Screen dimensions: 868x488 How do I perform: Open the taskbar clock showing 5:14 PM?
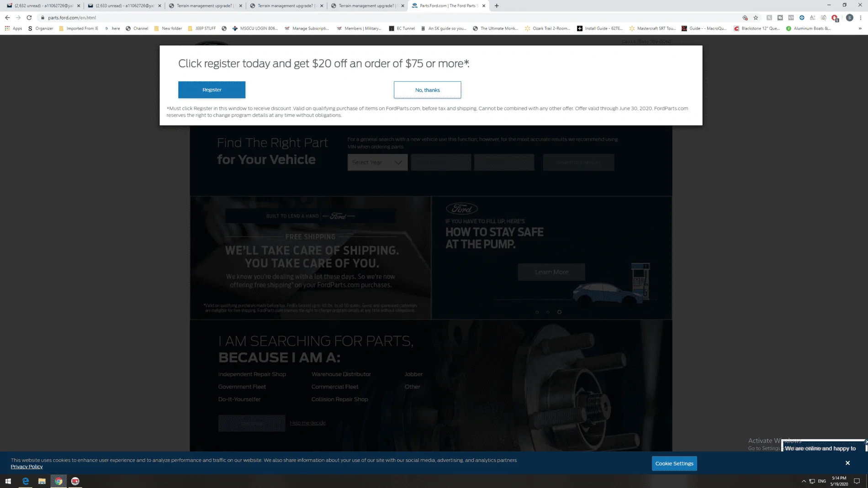839,481
